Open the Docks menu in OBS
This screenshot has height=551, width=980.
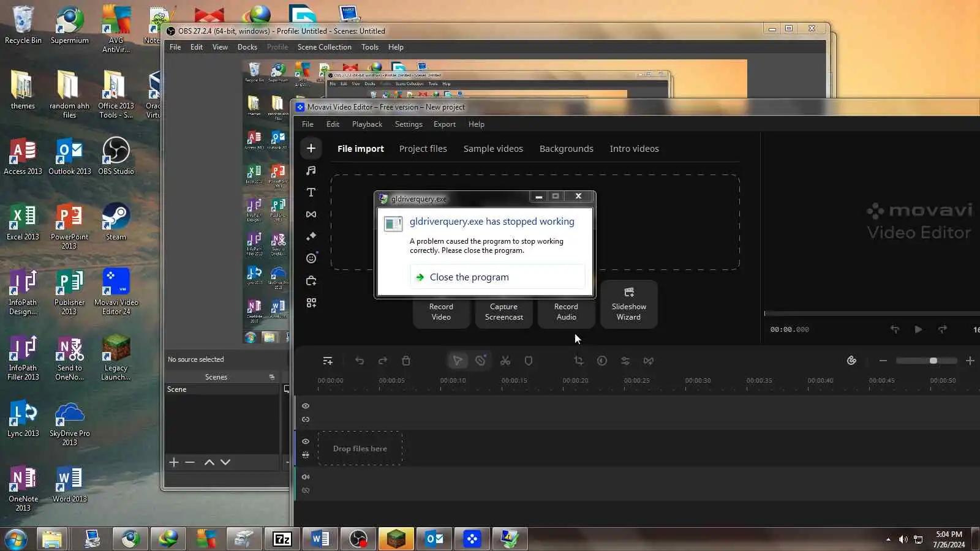pyautogui.click(x=247, y=47)
